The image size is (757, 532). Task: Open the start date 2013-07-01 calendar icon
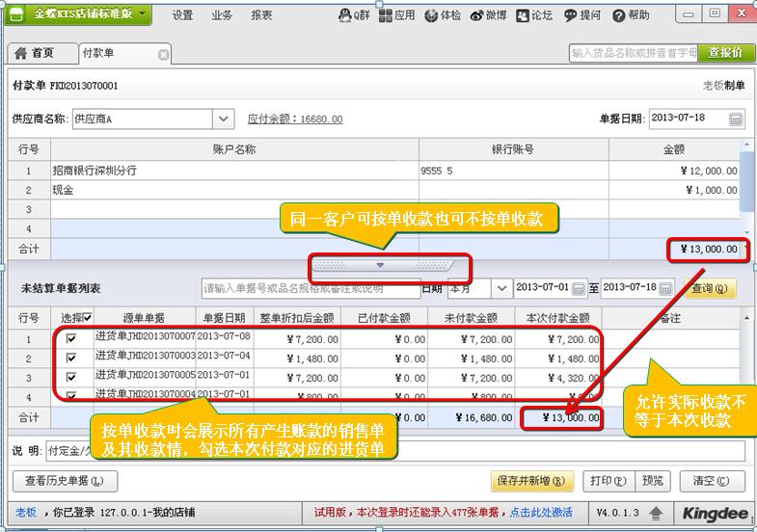click(578, 289)
